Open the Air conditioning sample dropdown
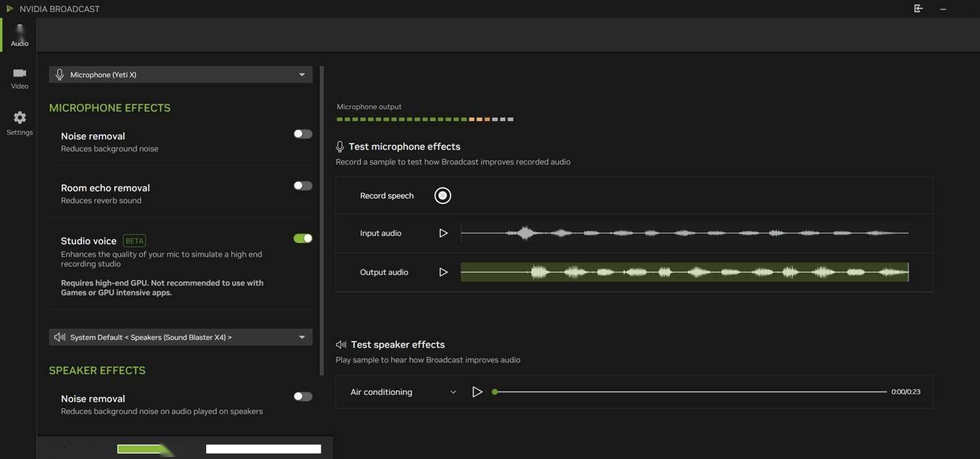Viewport: 980px width, 459px height. pos(403,392)
